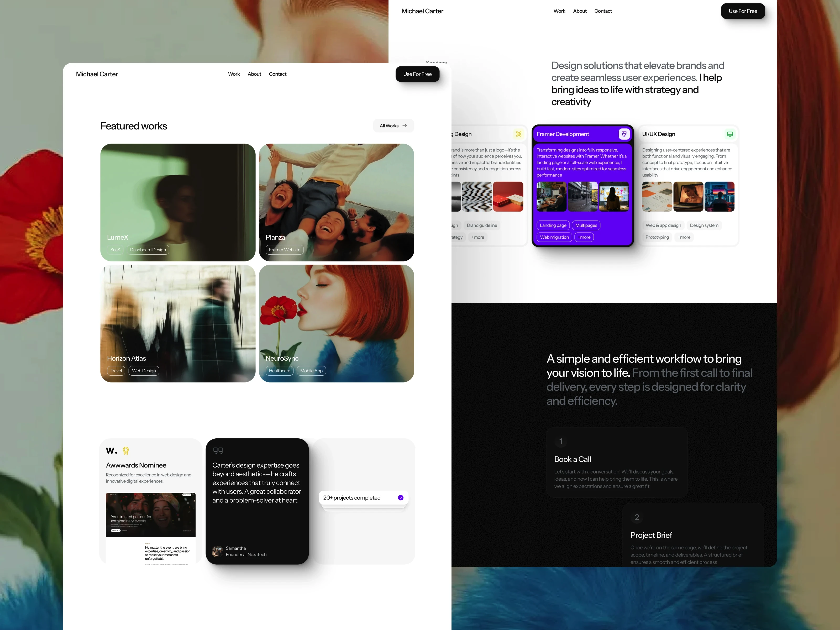The height and width of the screenshot is (630, 840).
Task: Click the Awwwards W. logo
Action: click(111, 451)
